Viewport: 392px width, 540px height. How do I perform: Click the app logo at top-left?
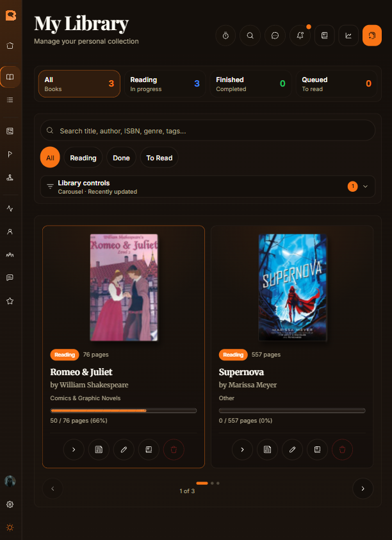click(11, 15)
